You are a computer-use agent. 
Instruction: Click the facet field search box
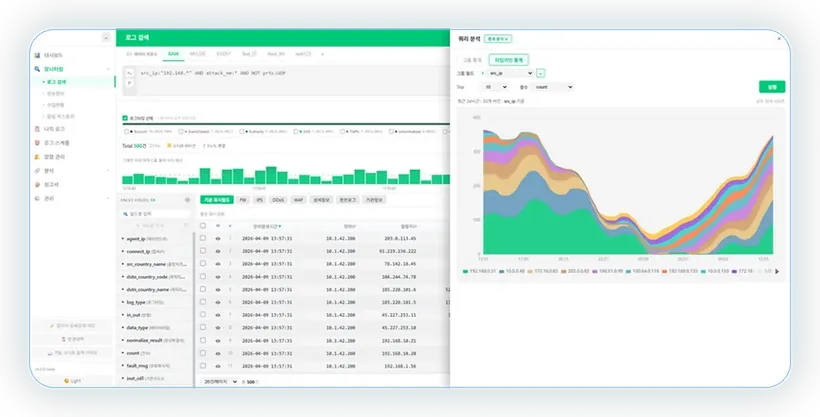pyautogui.click(x=155, y=214)
